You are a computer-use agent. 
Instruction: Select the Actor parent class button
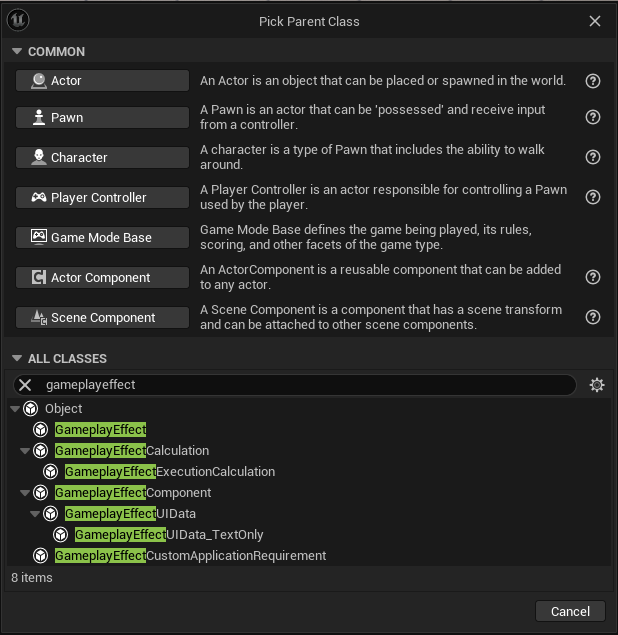pyautogui.click(x=102, y=81)
